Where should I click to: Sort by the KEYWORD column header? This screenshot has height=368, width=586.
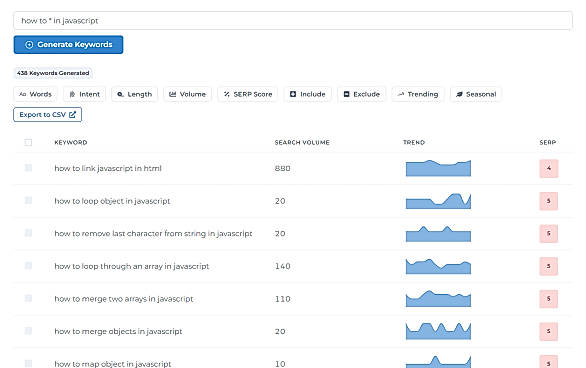[71, 142]
